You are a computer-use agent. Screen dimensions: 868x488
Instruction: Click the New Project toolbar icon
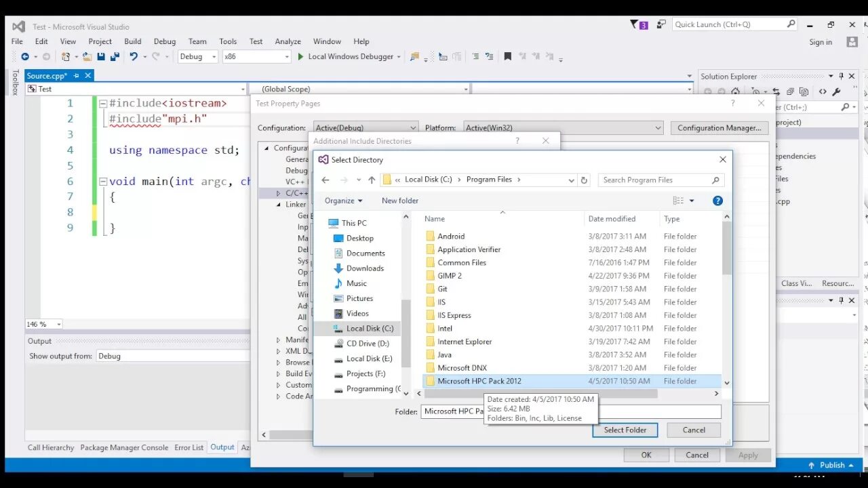coord(66,57)
